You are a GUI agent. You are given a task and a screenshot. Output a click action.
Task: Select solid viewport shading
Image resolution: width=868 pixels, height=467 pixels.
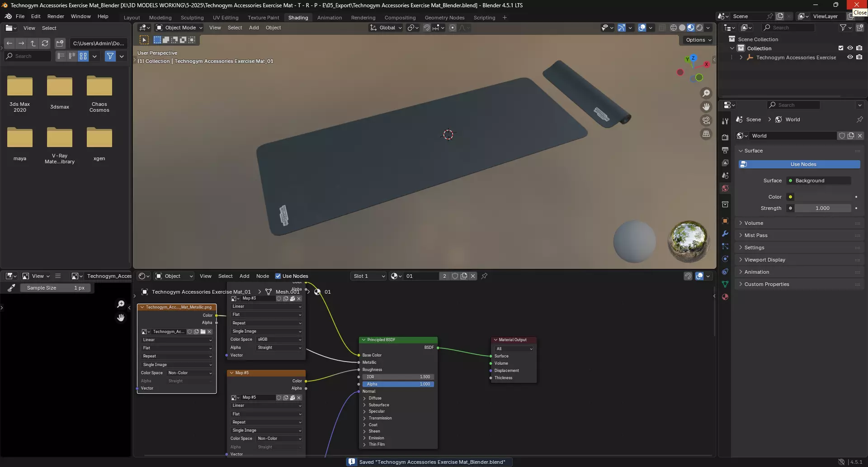click(x=682, y=28)
